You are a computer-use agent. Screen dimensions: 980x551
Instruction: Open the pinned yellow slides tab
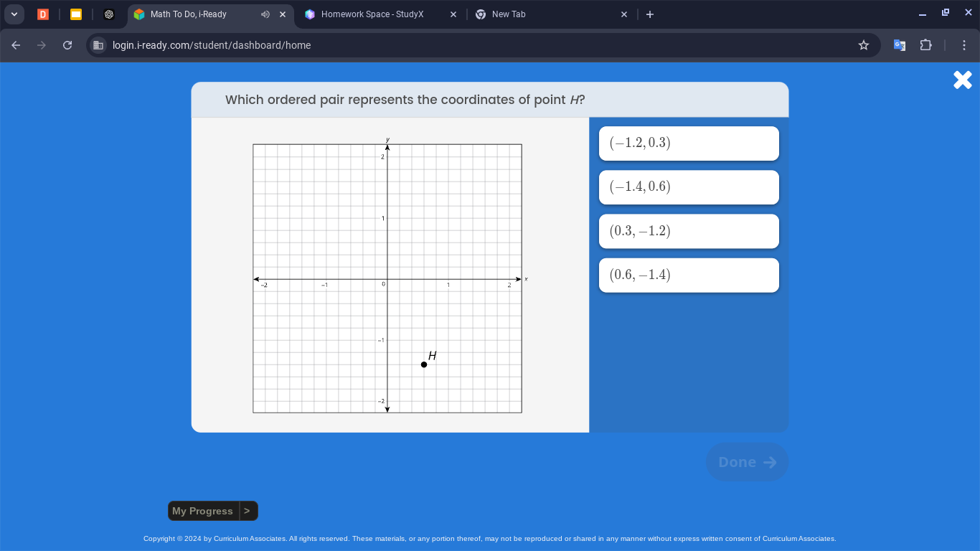76,14
